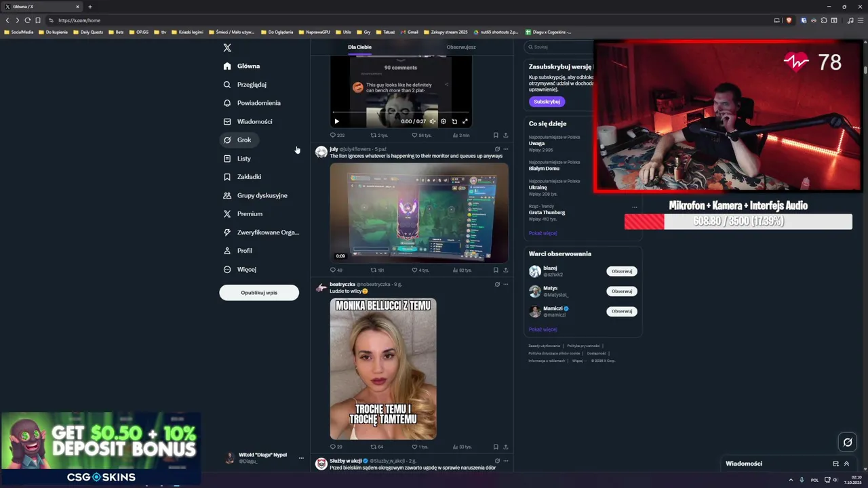Viewport: 868px width, 488px height.
Task: Bookmark beatryczka's post
Action: [496, 447]
